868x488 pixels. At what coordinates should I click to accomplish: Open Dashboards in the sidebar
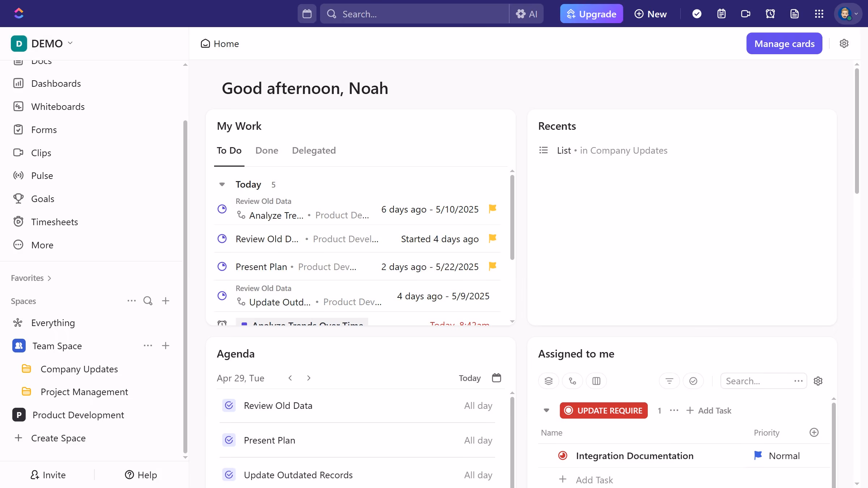pos(56,83)
